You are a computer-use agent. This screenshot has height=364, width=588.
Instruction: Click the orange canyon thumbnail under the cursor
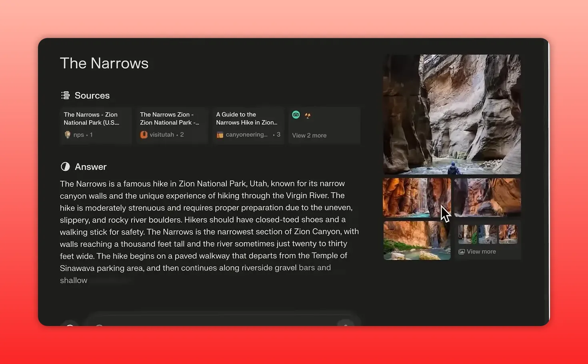click(416, 198)
